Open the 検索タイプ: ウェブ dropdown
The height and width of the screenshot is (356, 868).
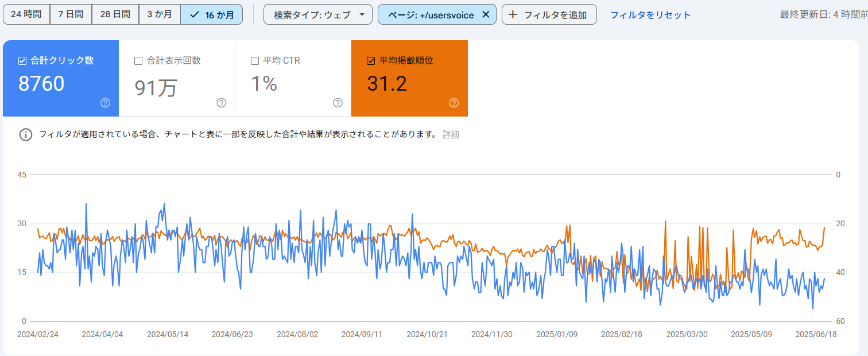pos(317,14)
